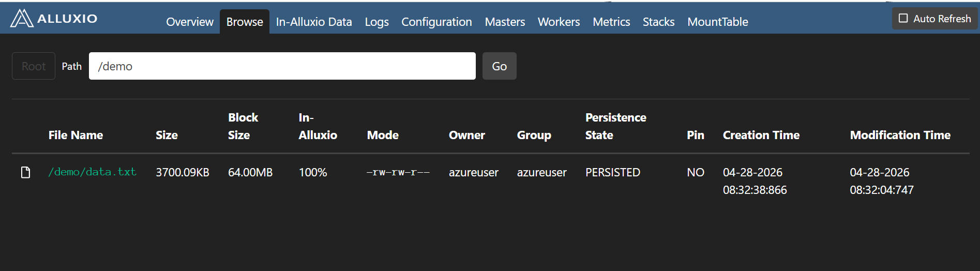Click azureuser in the Group column
Screen dimensions: 980x271
point(542,172)
